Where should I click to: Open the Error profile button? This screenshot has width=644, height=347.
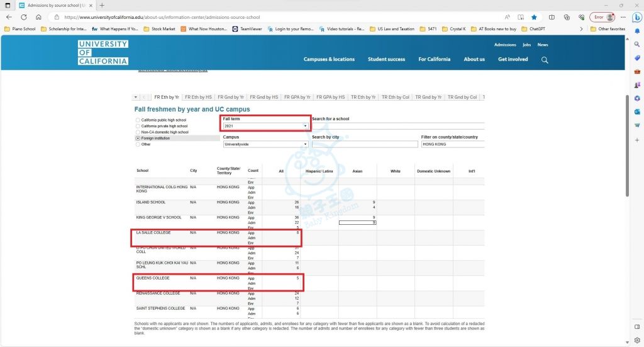point(602,17)
